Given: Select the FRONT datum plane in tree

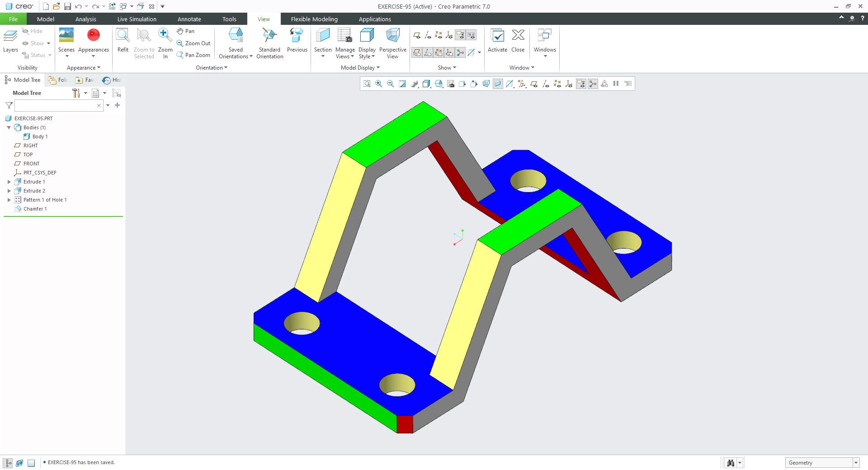Looking at the screenshot, I should (x=31, y=164).
